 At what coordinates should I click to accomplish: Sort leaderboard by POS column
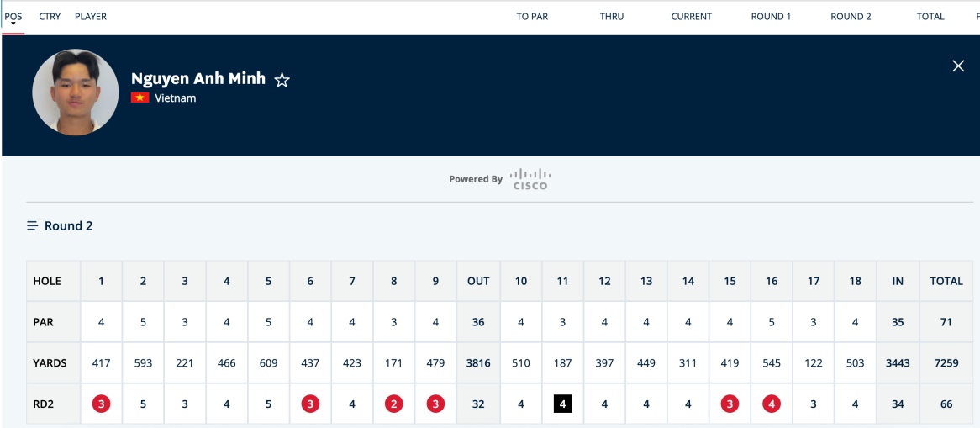[13, 17]
